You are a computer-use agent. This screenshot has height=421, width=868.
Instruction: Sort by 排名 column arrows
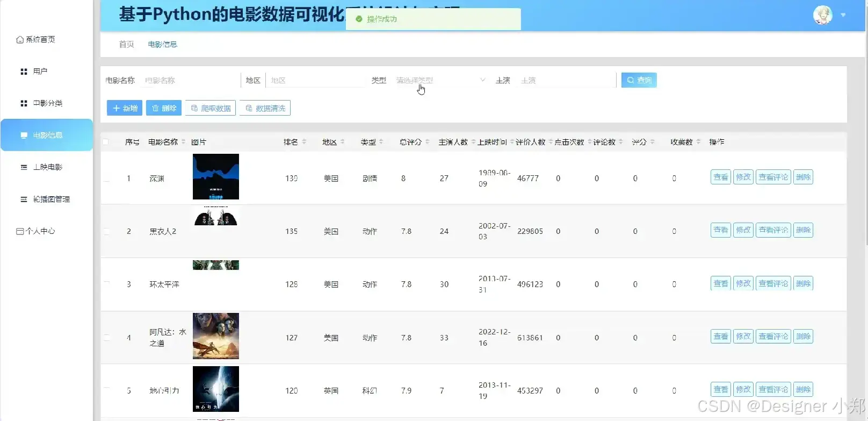(x=304, y=142)
